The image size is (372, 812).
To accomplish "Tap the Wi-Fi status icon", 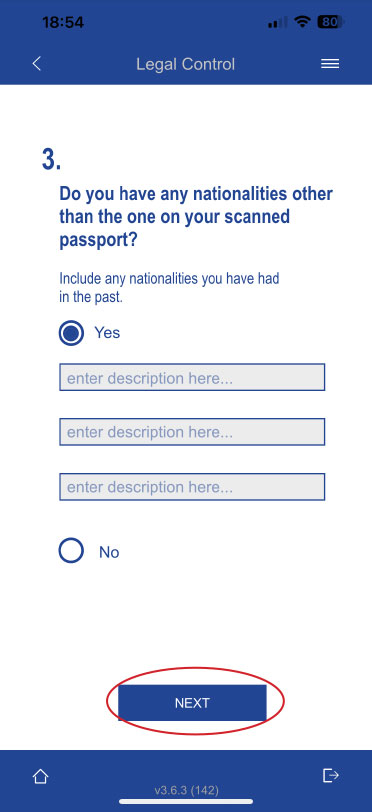I will pos(302,22).
